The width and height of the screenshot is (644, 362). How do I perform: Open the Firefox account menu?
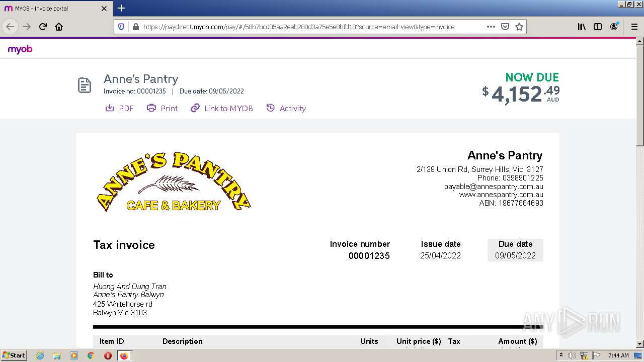(x=614, y=27)
